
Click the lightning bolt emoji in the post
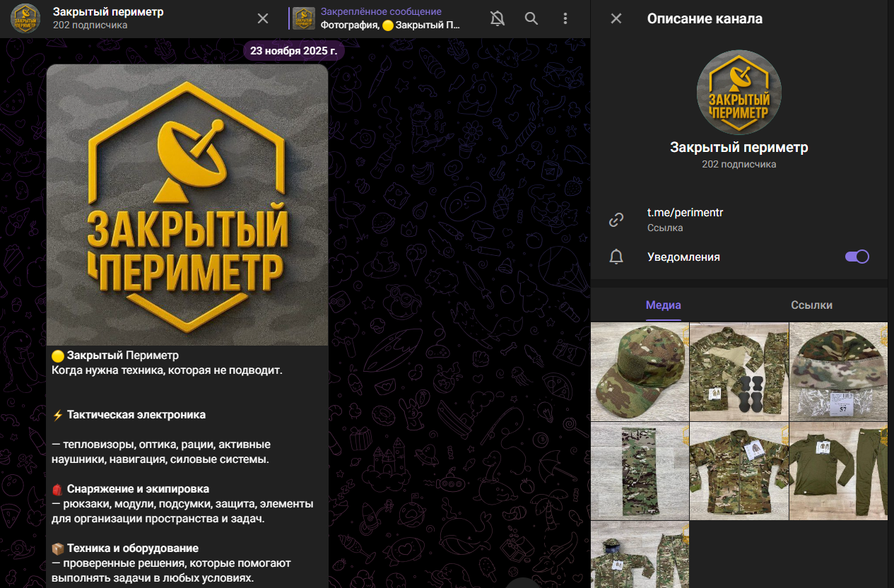[x=58, y=415]
